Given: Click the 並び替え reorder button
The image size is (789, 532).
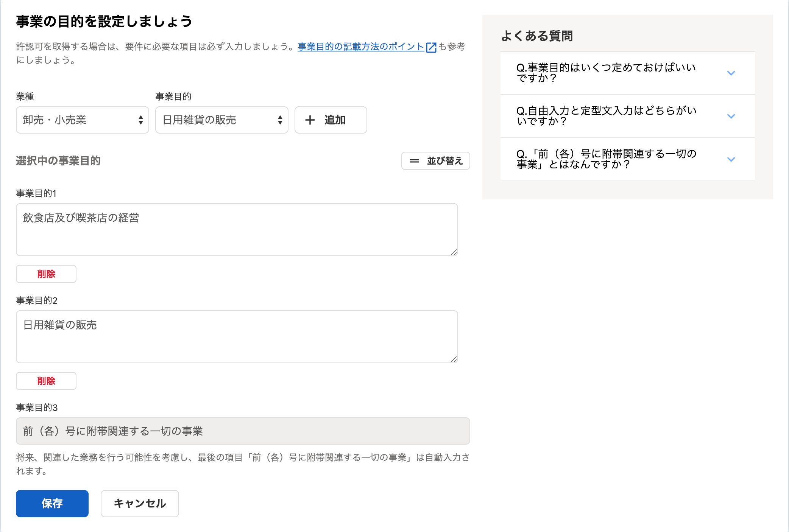Looking at the screenshot, I should (x=436, y=161).
